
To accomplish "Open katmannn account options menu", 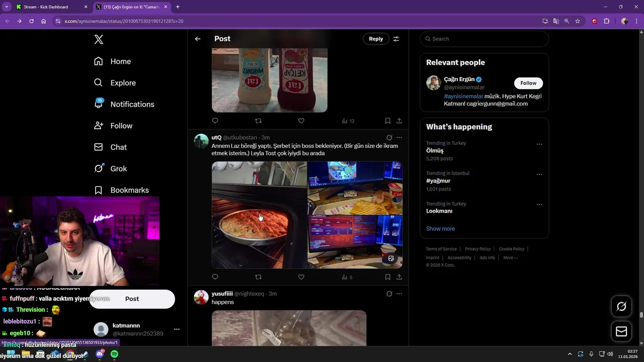I will tap(177, 329).
